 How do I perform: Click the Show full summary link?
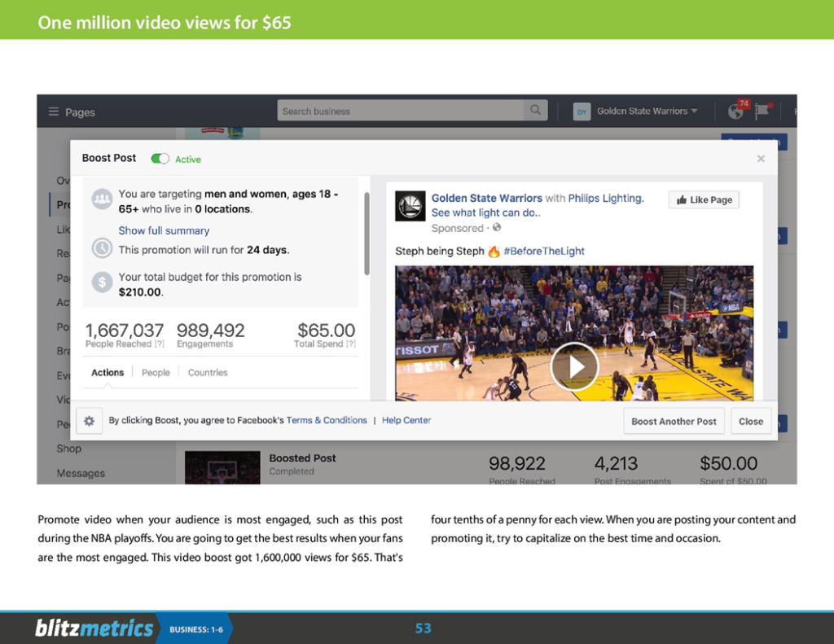[x=164, y=230]
